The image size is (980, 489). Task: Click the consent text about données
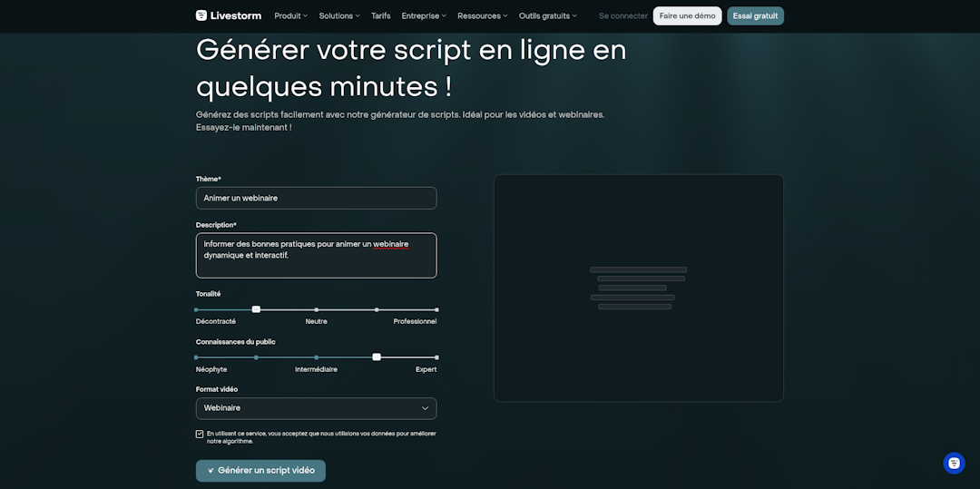321,437
